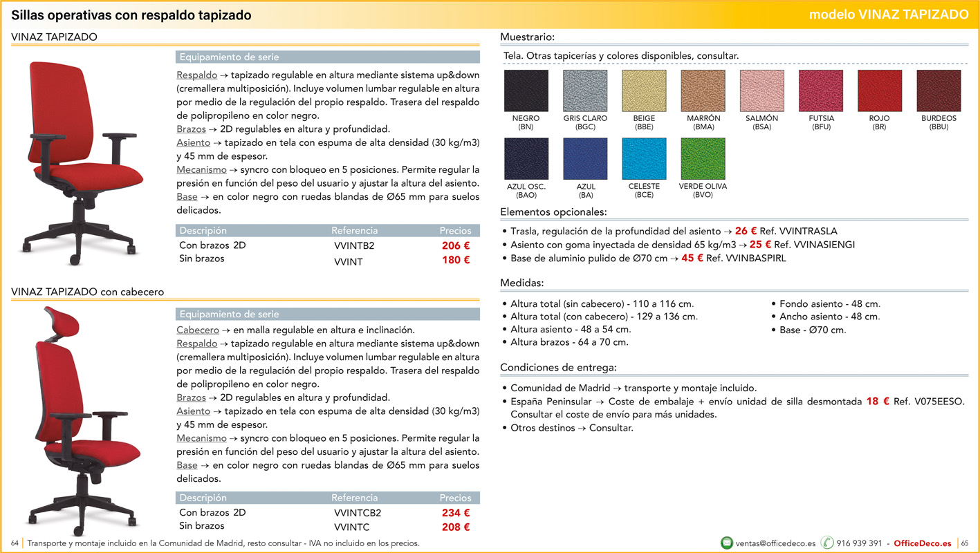Click the Ref. VVINTRASLA text
This screenshot has width=980, height=553.
799,232
